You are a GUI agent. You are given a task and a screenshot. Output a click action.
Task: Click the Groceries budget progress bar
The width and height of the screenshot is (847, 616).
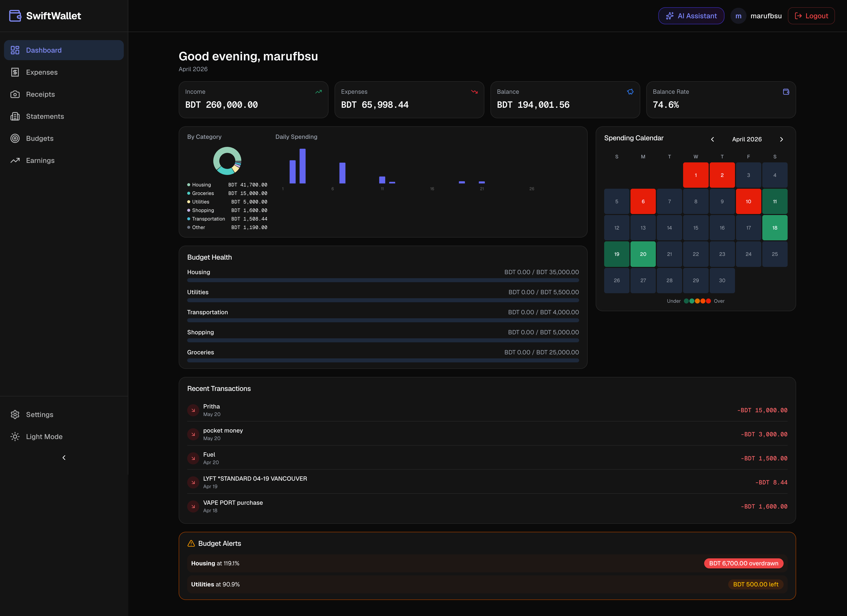pyautogui.click(x=383, y=360)
